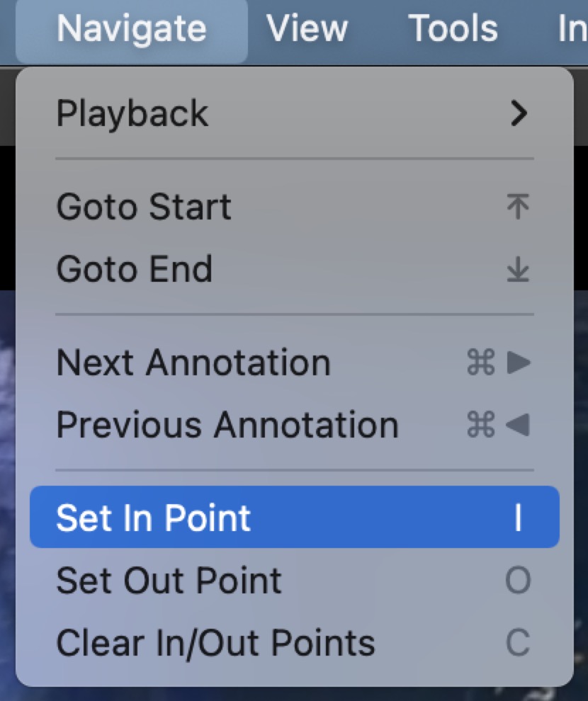This screenshot has width=588, height=701.
Task: Expand the Playback submenu
Action: (x=295, y=113)
